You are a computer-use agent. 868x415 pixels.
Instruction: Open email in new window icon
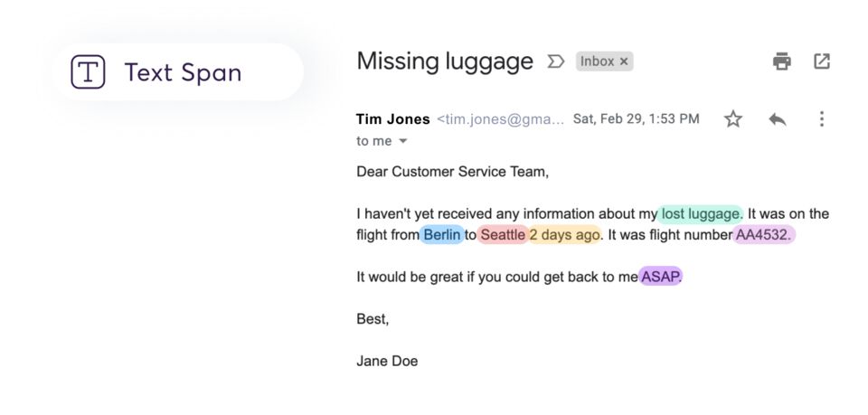point(822,61)
